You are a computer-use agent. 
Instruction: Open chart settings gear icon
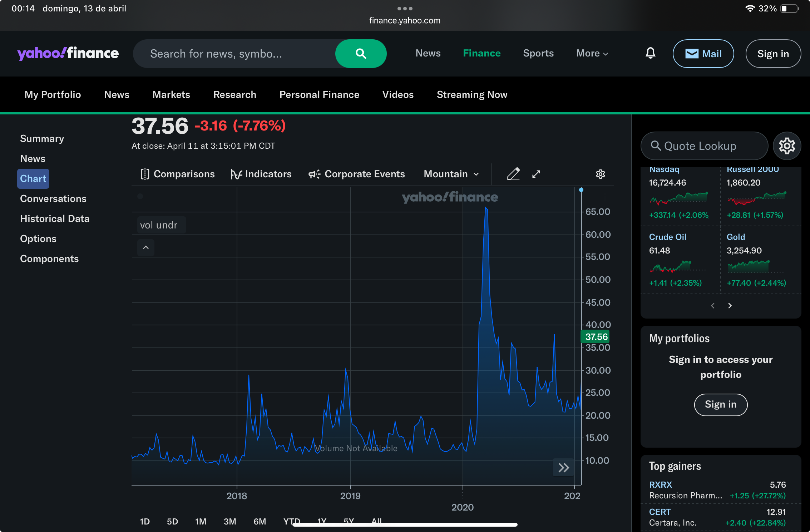(x=600, y=174)
